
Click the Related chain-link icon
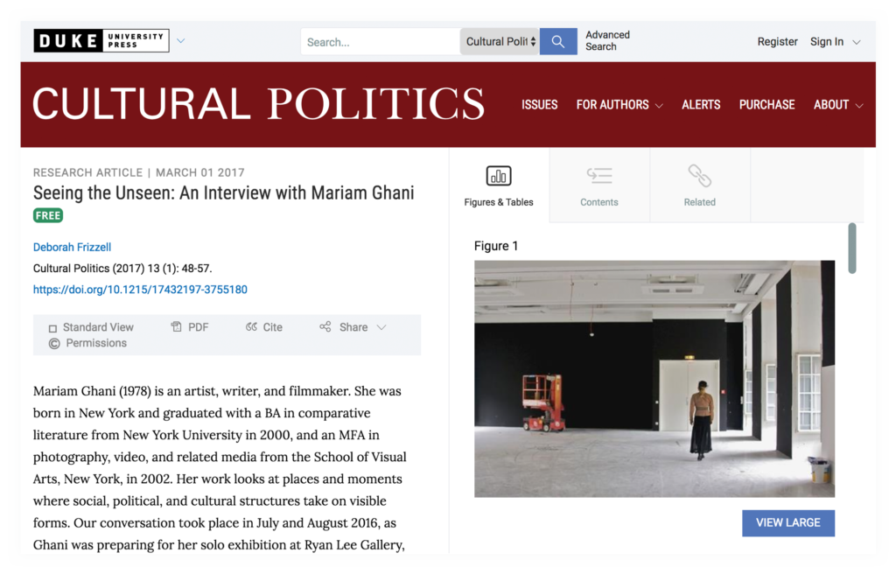click(x=699, y=176)
